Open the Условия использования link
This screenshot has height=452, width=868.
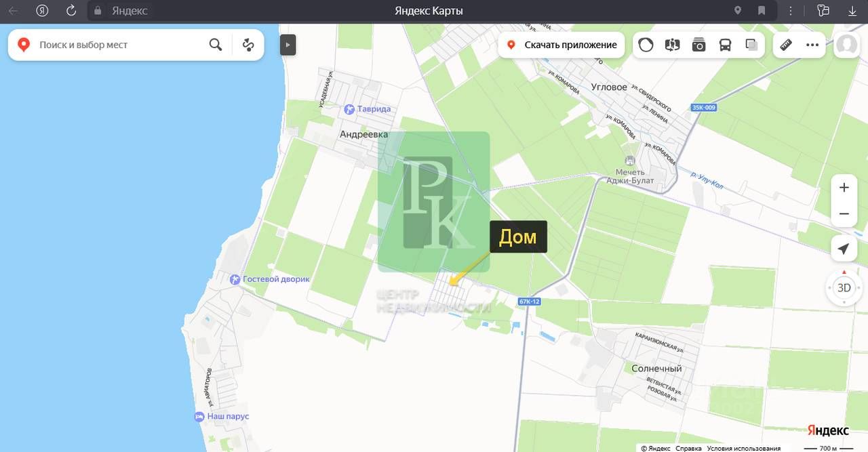[743, 448]
